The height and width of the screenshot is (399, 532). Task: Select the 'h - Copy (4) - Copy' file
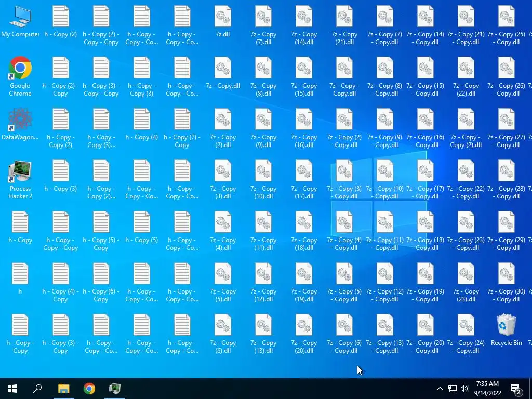click(61, 283)
